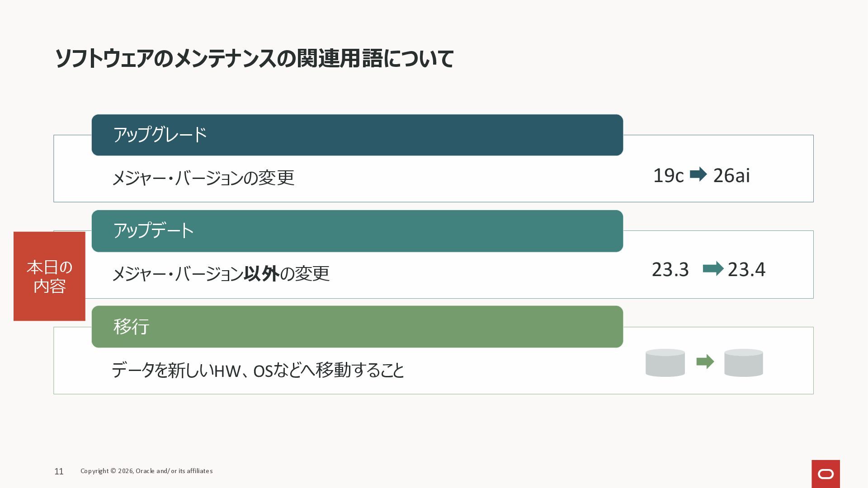This screenshot has height=488, width=868.
Task: Select the データを新しいHW、OSなどへ移動すること text
Action: click(258, 370)
